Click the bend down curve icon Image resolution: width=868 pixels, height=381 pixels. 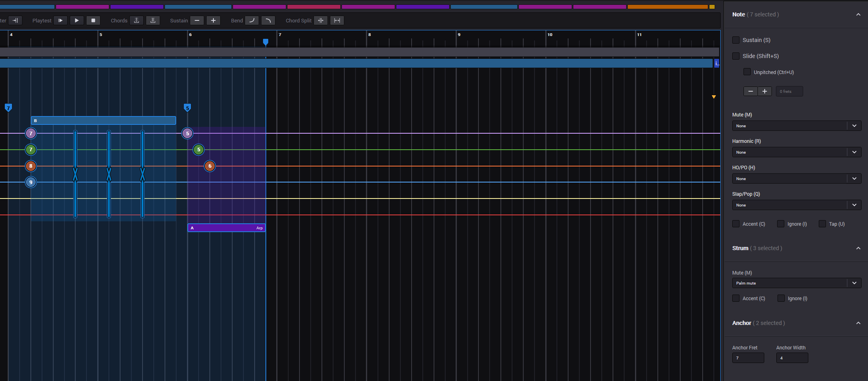click(268, 20)
